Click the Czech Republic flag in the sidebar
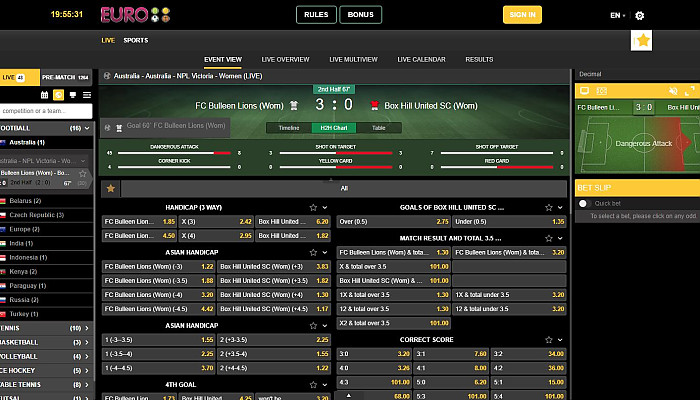The height and width of the screenshot is (400, 700). pos(3,215)
